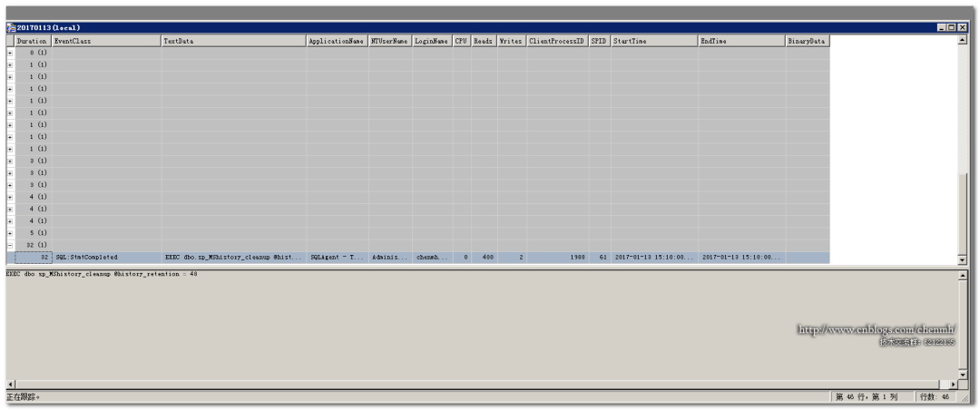
Task: Select the Reads cell showing 400
Action: [x=484, y=258]
